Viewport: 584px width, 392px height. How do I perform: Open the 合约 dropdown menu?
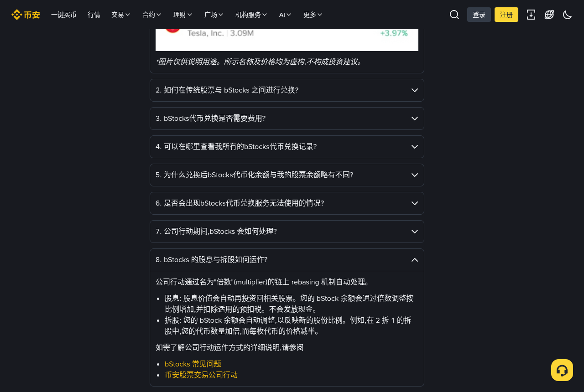coord(152,15)
